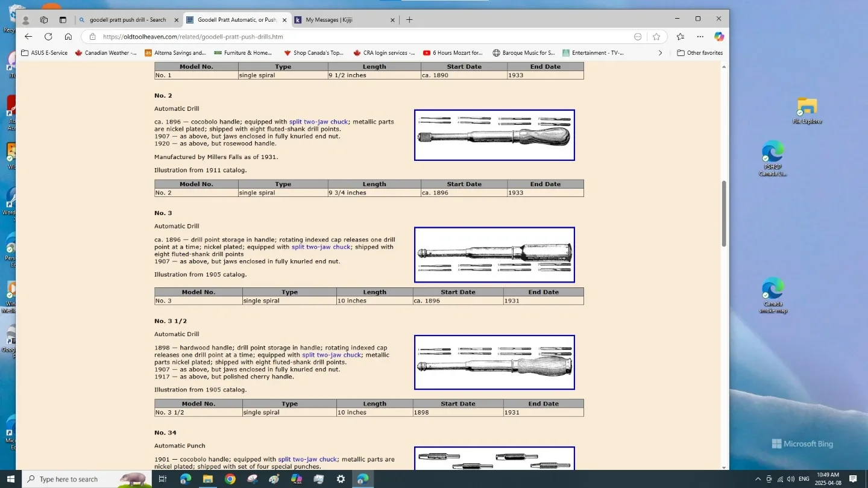Open the Edge profile icon
868x488 pixels.
(26, 20)
